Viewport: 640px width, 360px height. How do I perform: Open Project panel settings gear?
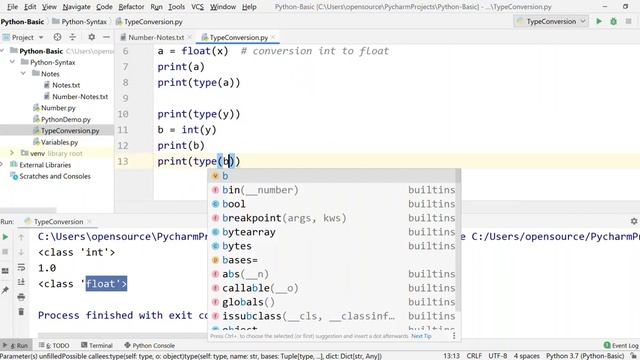click(x=92, y=37)
